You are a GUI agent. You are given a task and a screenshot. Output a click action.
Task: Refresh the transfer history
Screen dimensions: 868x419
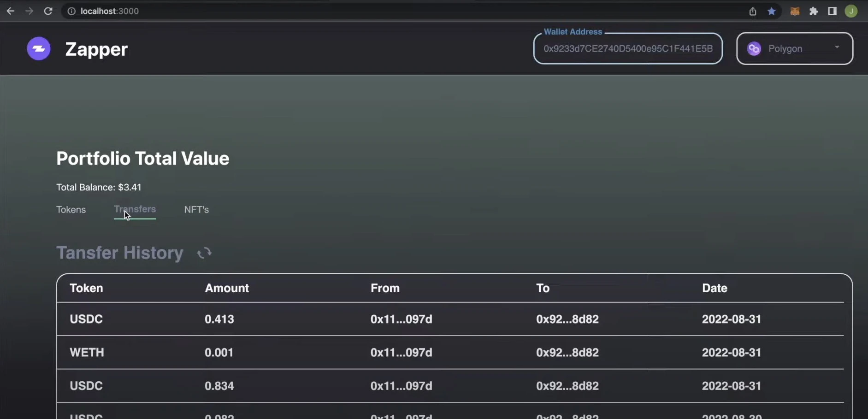tap(204, 253)
